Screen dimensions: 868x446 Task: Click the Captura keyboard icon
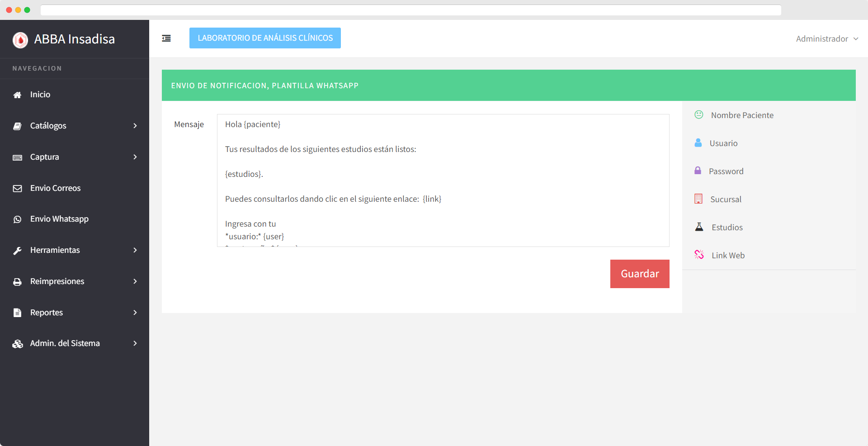[17, 157]
